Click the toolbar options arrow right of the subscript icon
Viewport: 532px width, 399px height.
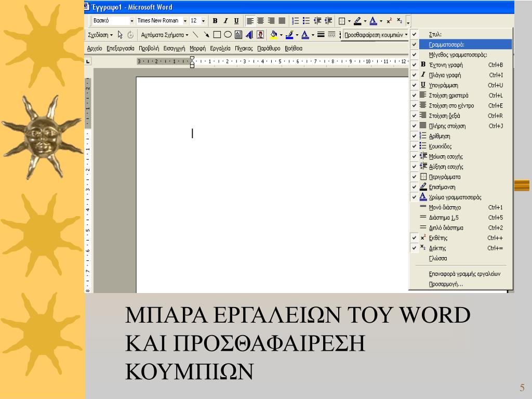[x=408, y=21]
